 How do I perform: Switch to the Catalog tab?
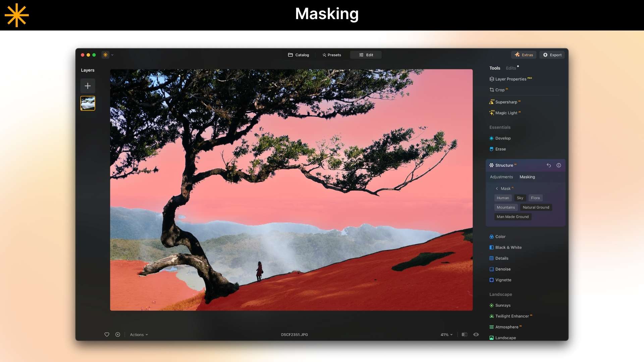(x=299, y=55)
